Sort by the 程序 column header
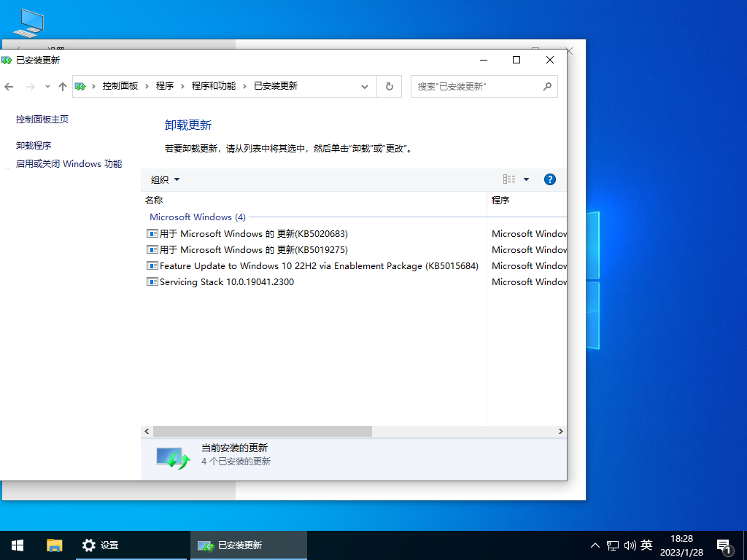747x560 pixels. point(527,201)
